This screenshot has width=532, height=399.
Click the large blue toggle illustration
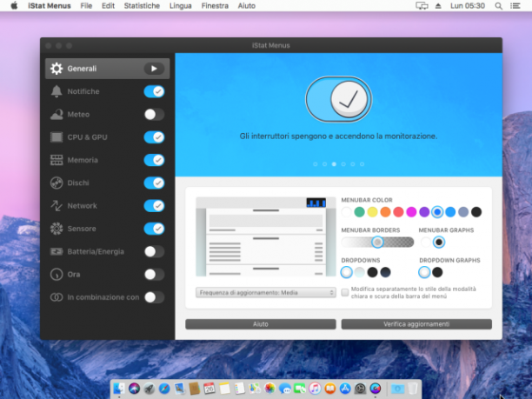click(x=338, y=99)
